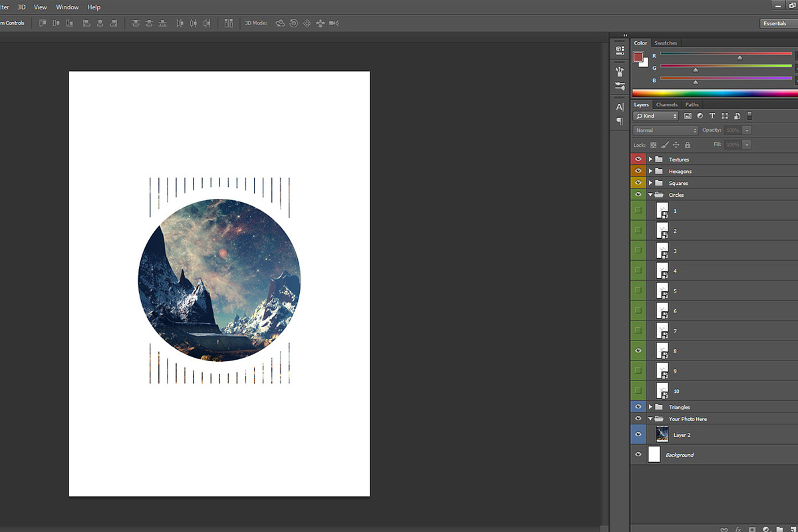Click the Align top edges icon
The image size is (798, 532).
point(43,23)
